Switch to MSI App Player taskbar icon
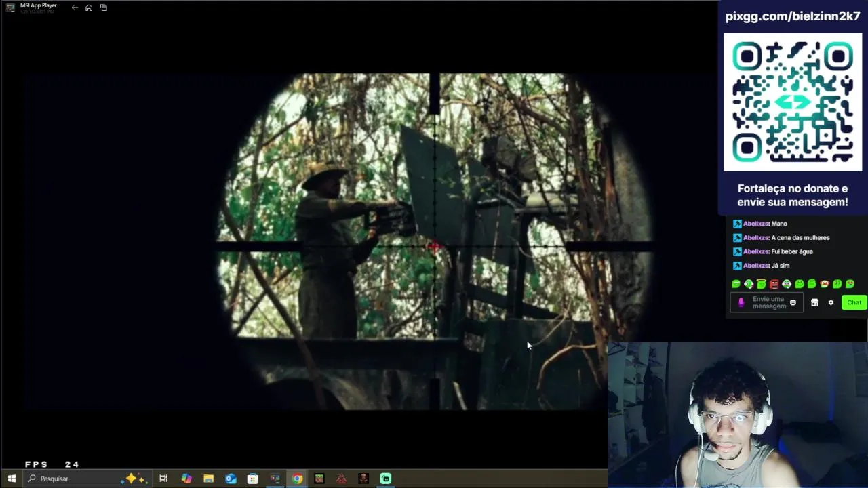The image size is (868, 488). [x=275, y=479]
